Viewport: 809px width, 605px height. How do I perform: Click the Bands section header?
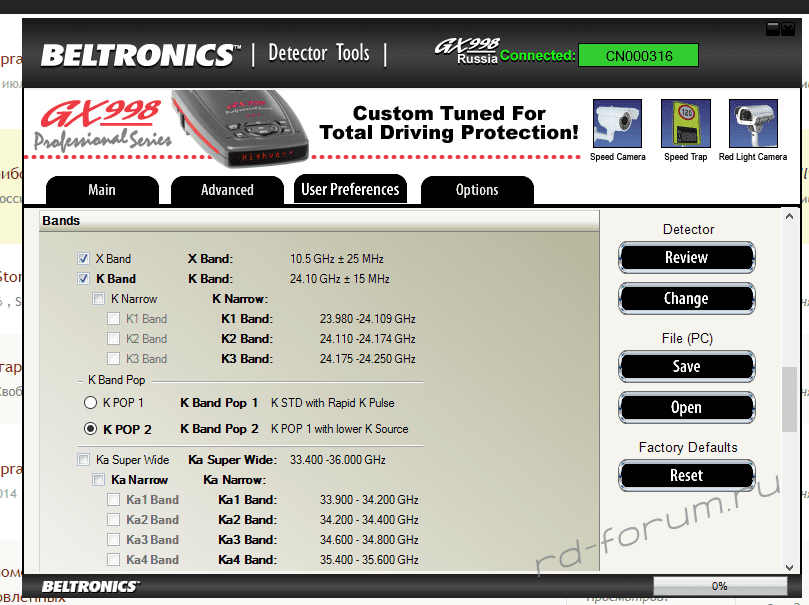pyautogui.click(x=319, y=221)
